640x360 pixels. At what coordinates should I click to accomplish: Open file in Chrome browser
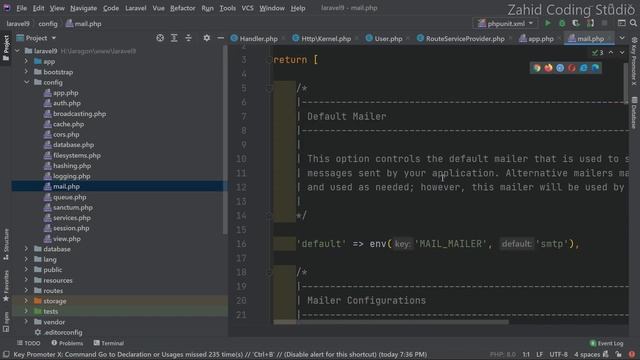coord(537,68)
